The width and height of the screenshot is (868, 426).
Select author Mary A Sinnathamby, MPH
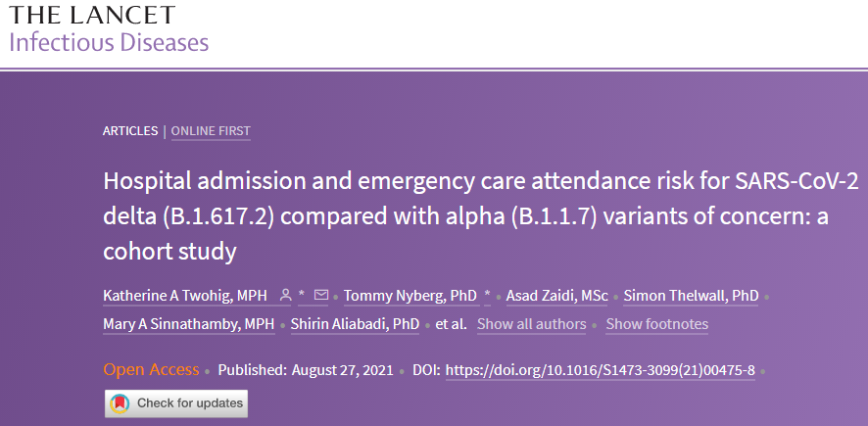pyautogui.click(x=188, y=324)
